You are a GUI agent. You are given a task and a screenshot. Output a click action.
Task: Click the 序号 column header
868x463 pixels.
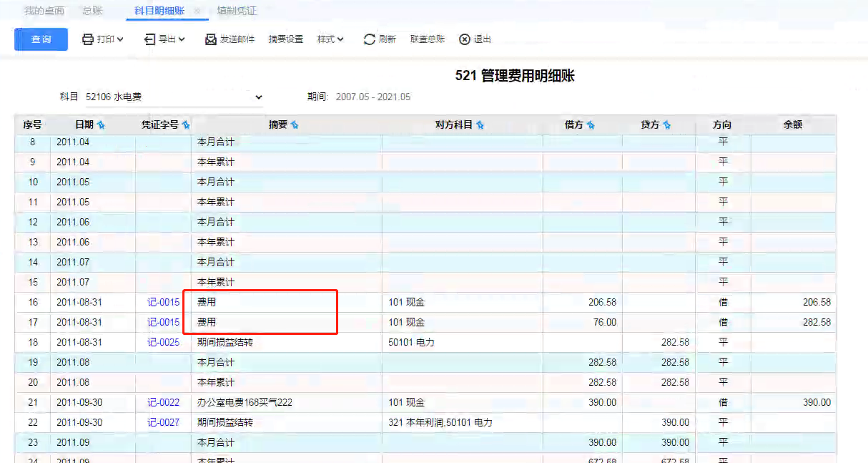(x=33, y=125)
